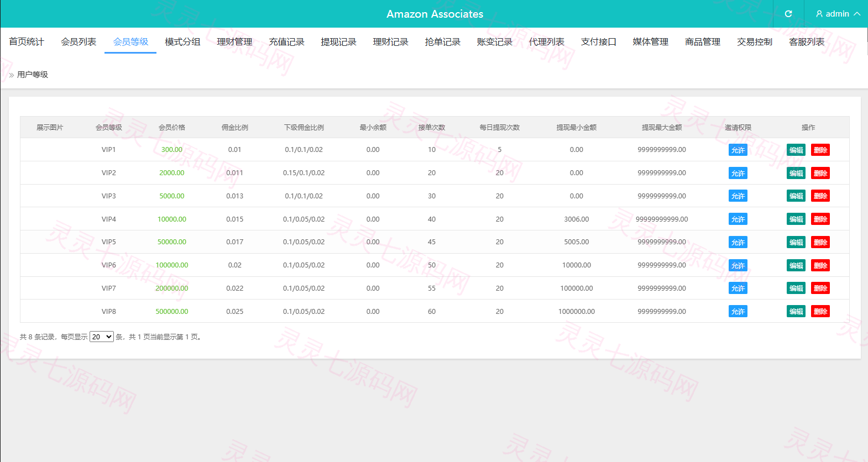
Task: Click the 会员价格 column header
Action: (x=172, y=127)
